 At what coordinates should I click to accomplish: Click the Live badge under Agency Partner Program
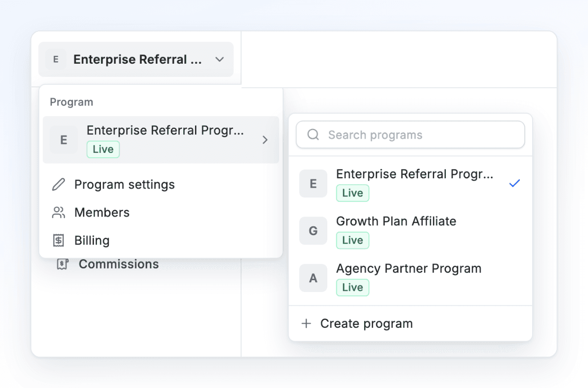(352, 288)
